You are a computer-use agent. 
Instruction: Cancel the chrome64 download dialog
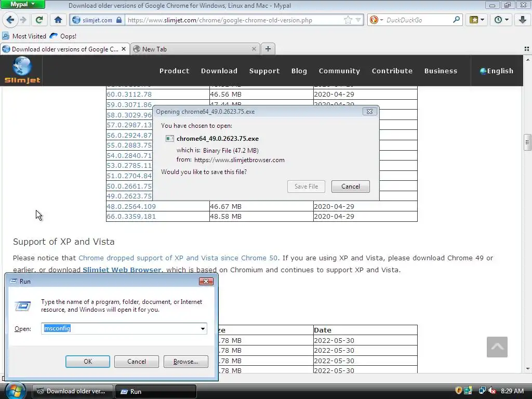[x=351, y=187]
